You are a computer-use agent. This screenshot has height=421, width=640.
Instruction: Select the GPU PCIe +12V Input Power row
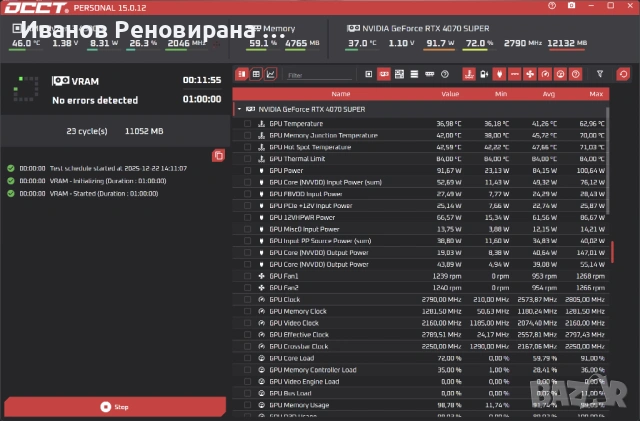420,206
